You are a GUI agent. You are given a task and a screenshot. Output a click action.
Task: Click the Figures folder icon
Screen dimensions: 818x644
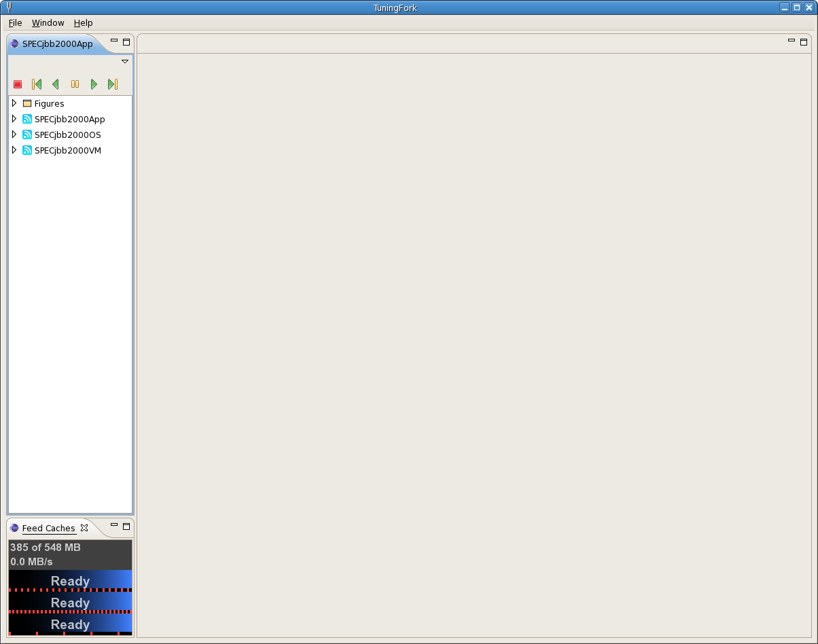point(27,103)
